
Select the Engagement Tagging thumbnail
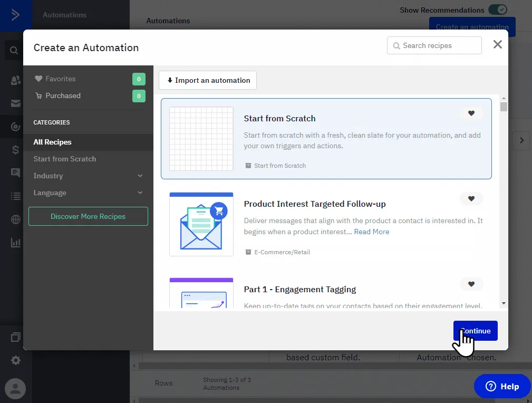click(201, 293)
